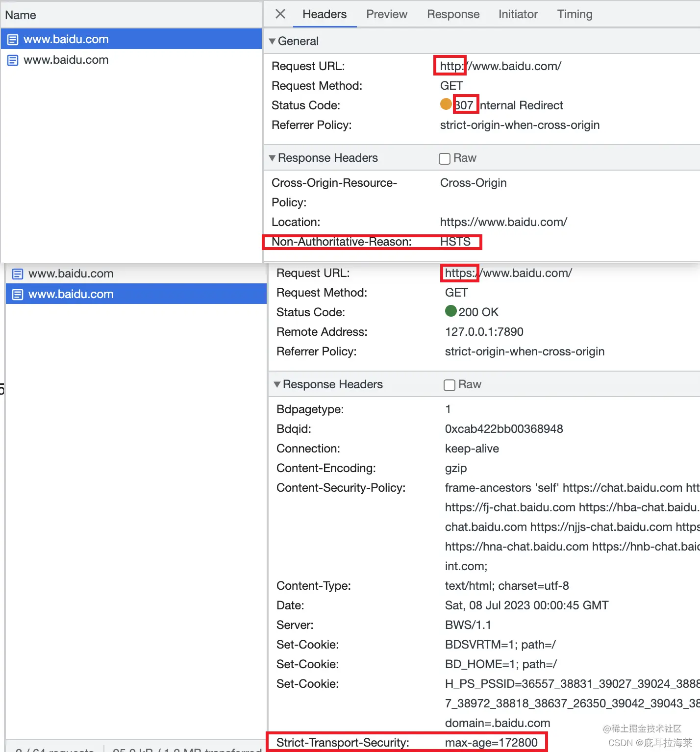The height and width of the screenshot is (752, 700).
Task: Collapse the upper Response Headers section
Action: click(272, 158)
